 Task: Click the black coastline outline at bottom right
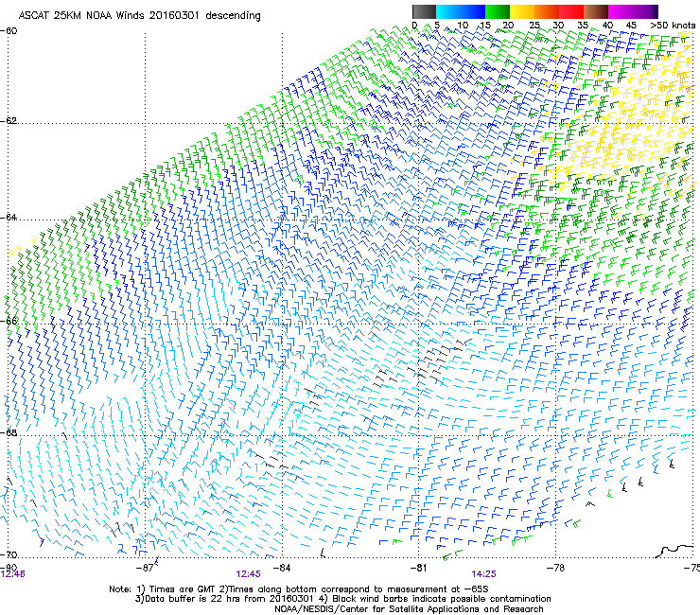tap(675, 551)
